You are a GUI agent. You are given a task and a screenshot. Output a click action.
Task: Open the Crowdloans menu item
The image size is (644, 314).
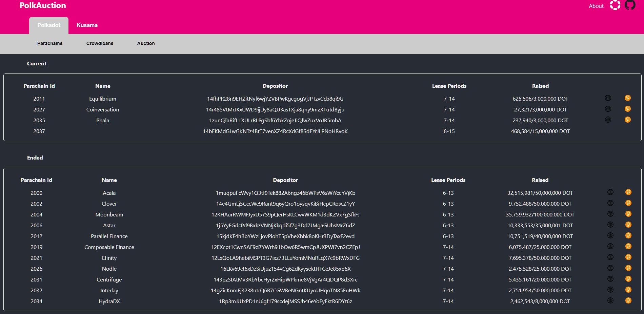tap(100, 43)
